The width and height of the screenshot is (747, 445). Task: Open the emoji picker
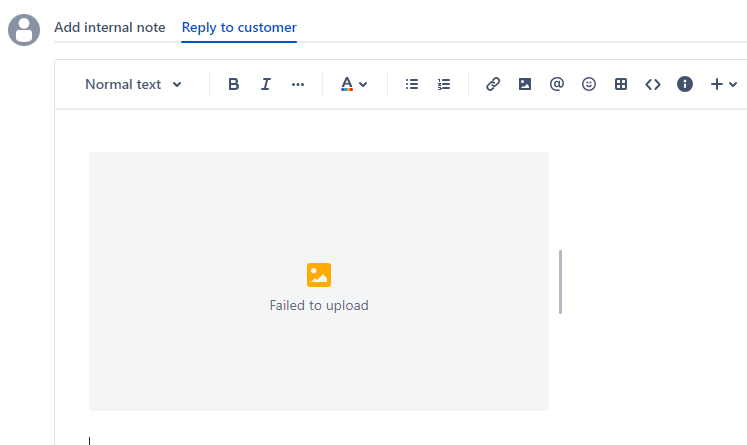pyautogui.click(x=589, y=84)
